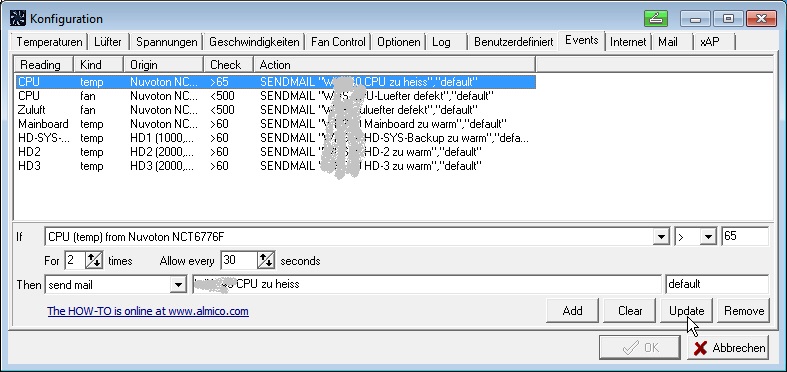Click the green icon in title bar

[x=655, y=19]
